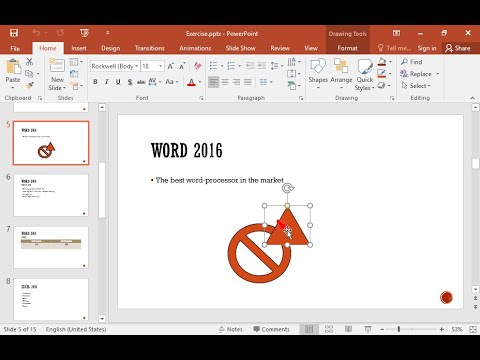Switch to Slide Sorter view
Viewport: 480px width, 360px height.
tap(329, 329)
